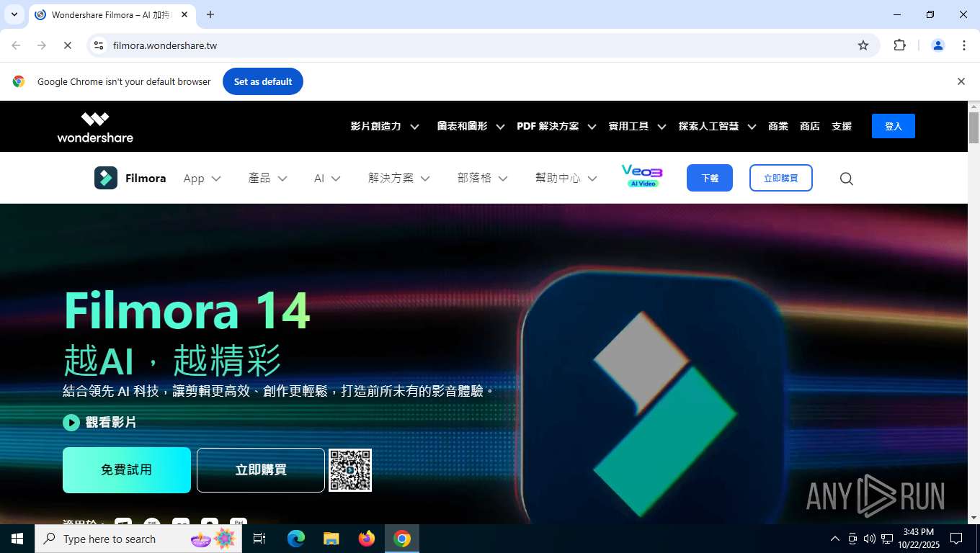Click the Filmora logo icon
The width and height of the screenshot is (980, 553).
click(106, 178)
